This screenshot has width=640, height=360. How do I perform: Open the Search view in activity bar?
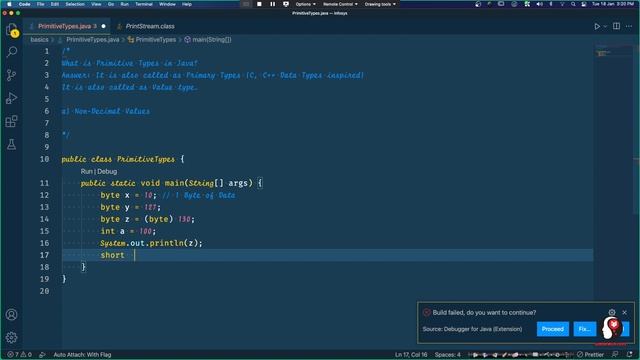[x=12, y=52]
